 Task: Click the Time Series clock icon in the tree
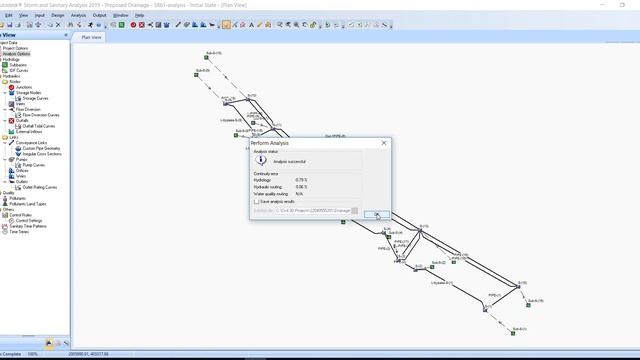click(5, 232)
